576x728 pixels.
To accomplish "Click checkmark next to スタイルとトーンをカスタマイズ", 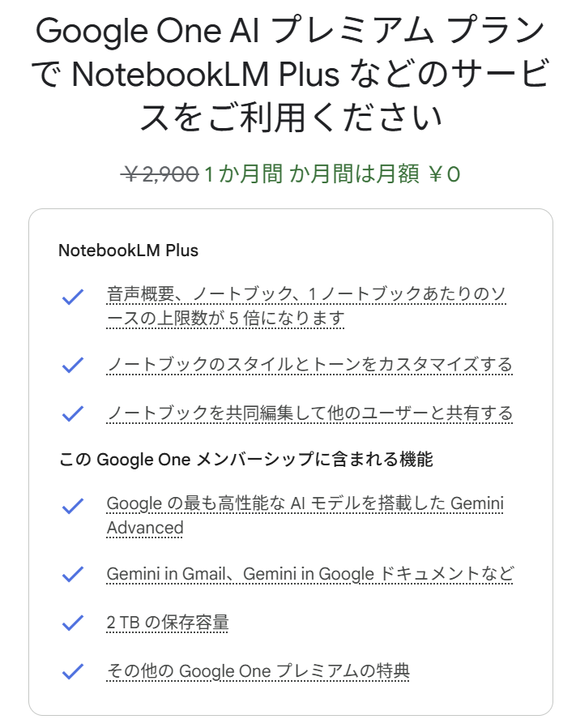I will point(73,365).
